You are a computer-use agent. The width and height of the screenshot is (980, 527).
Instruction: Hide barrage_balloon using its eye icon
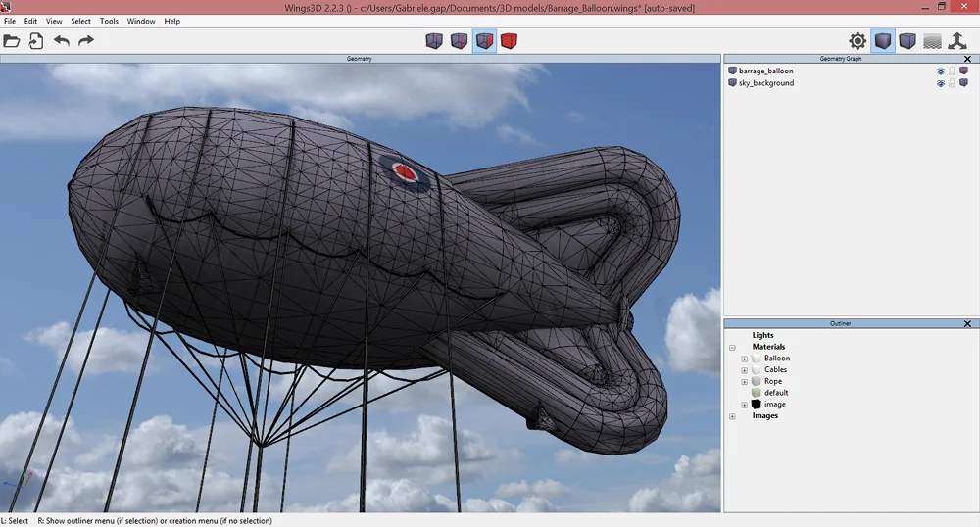940,72
